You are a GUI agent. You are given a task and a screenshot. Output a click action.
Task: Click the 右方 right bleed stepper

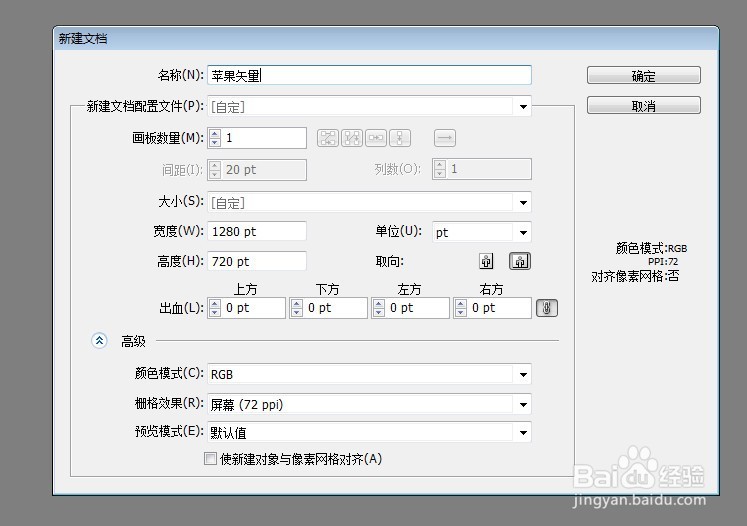461,308
